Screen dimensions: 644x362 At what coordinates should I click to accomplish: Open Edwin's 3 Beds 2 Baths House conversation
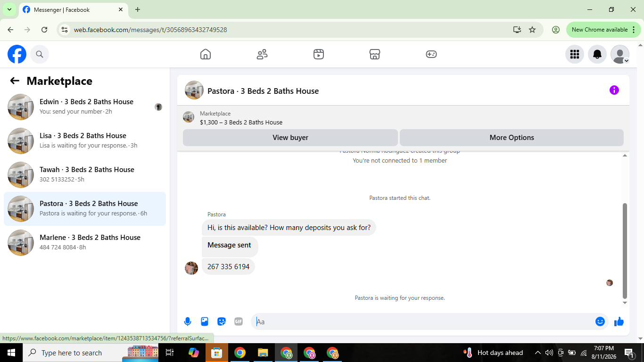click(85, 107)
